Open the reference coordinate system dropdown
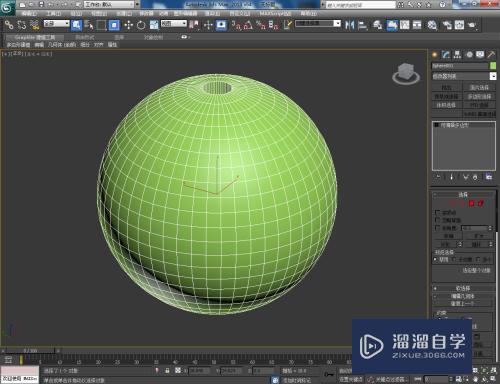 click(x=174, y=24)
